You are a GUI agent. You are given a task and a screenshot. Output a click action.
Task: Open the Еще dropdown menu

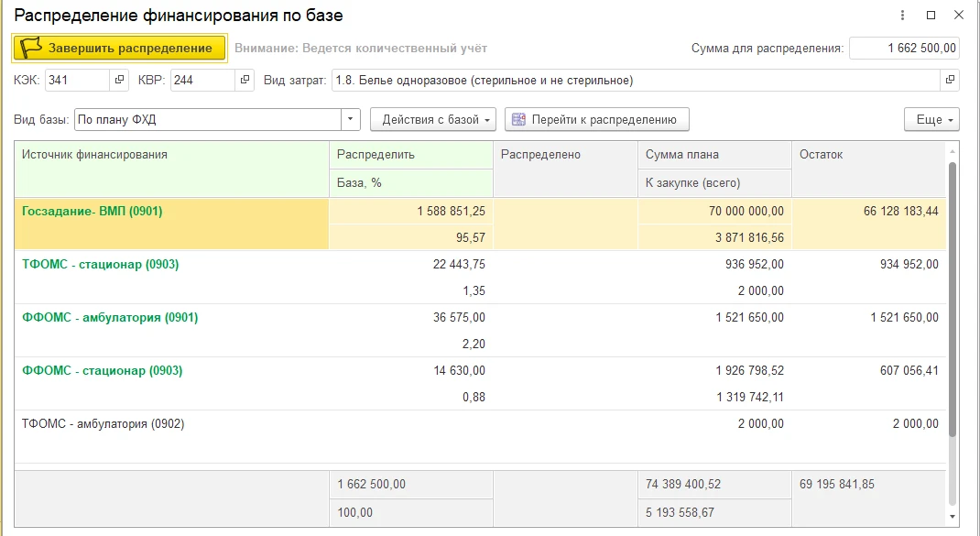(x=931, y=119)
